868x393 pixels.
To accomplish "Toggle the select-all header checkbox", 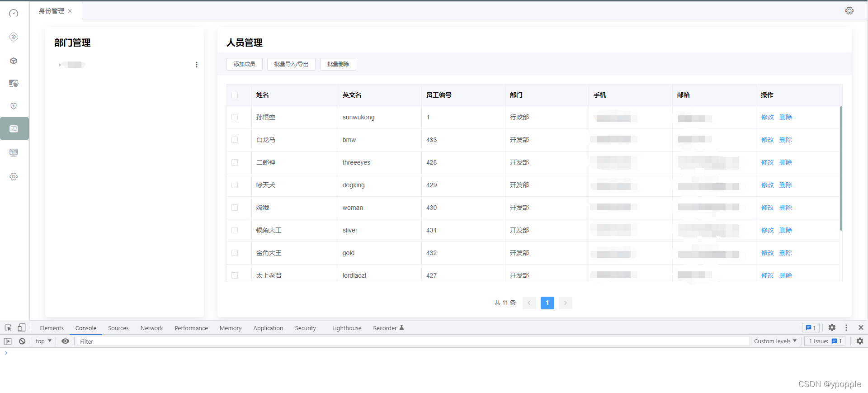I will click(235, 95).
